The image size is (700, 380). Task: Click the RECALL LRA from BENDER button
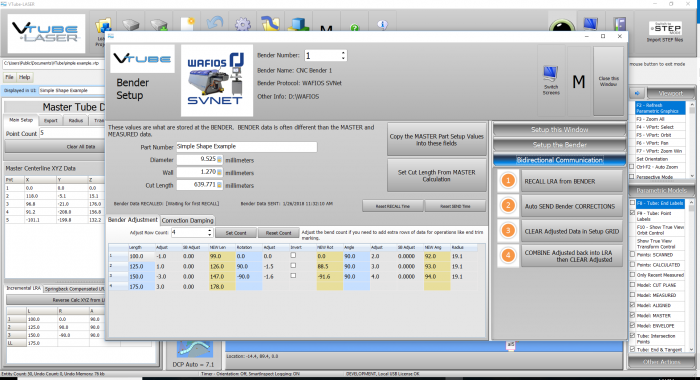coord(572,181)
